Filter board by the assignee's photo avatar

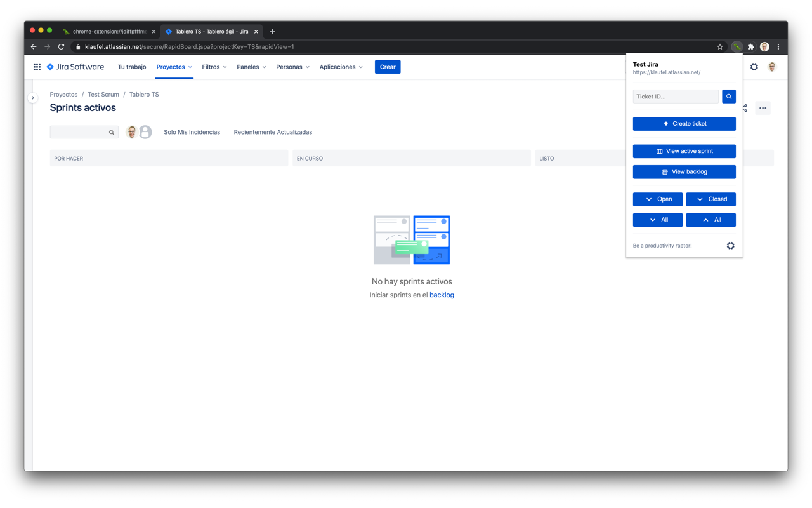132,132
